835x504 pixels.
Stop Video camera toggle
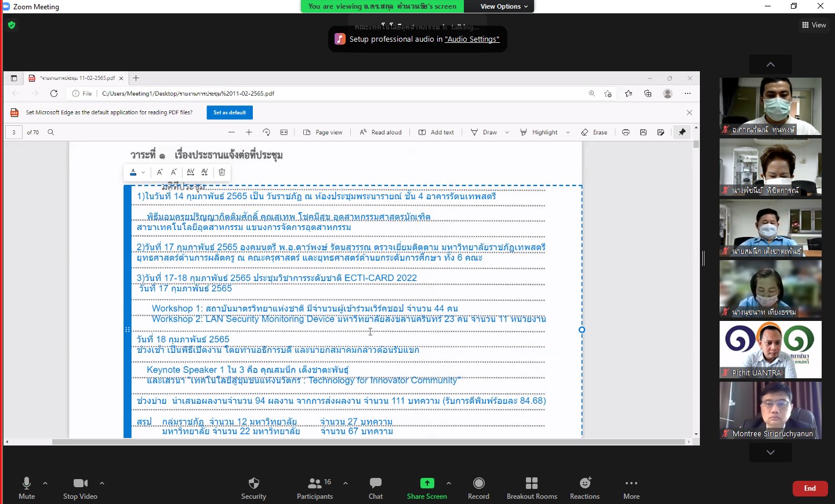pos(80,483)
